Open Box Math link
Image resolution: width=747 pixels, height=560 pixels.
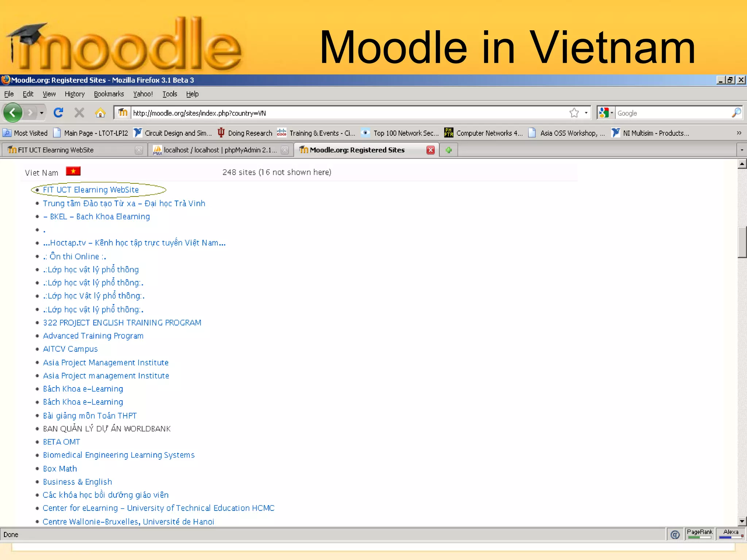60,468
